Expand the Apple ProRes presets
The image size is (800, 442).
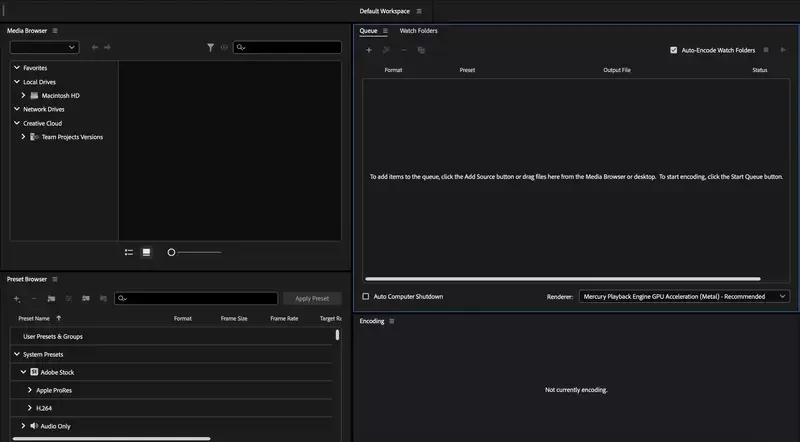30,390
